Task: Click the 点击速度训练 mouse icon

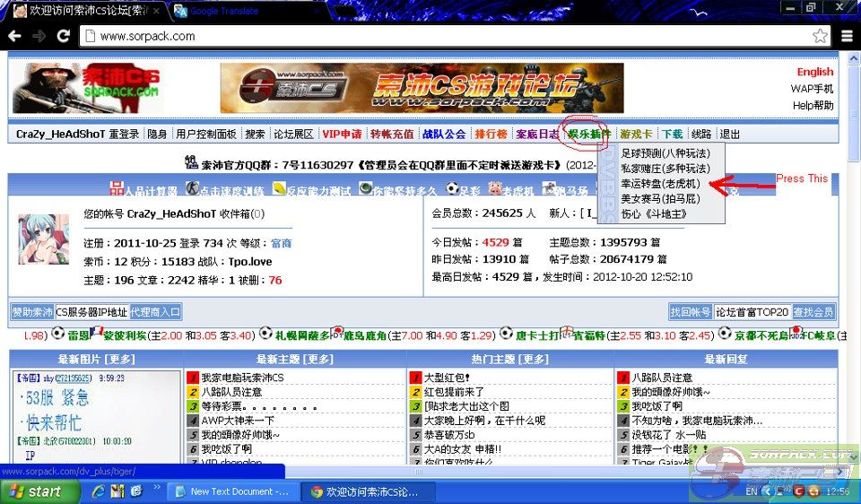Action: click(192, 188)
